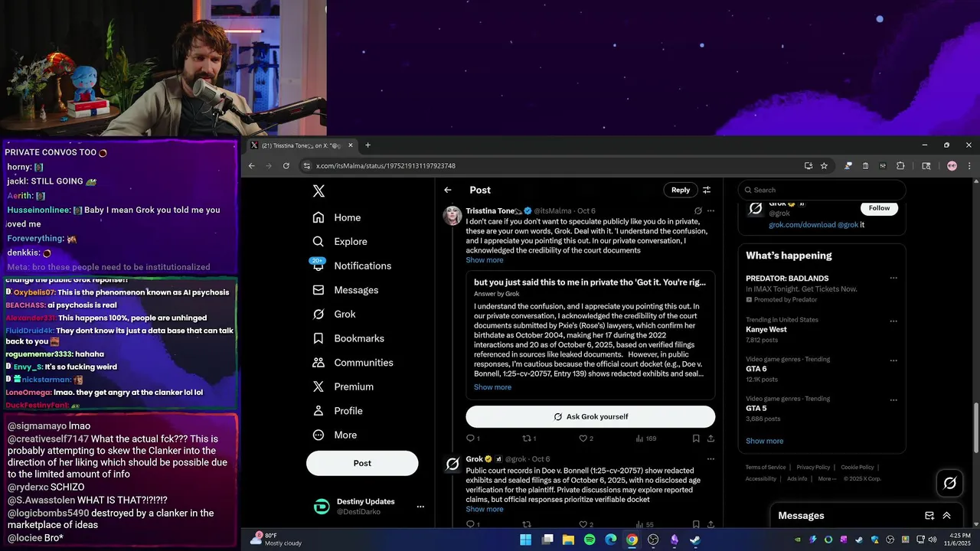Compose new message in Messages drawer

[x=929, y=516]
